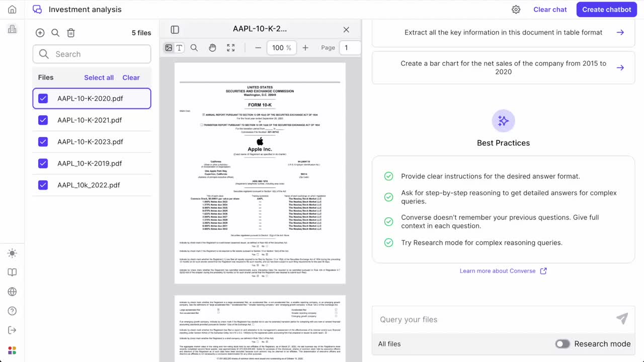This screenshot has width=644, height=362.
Task: Zoom in with the plus icon
Action: [305, 48]
